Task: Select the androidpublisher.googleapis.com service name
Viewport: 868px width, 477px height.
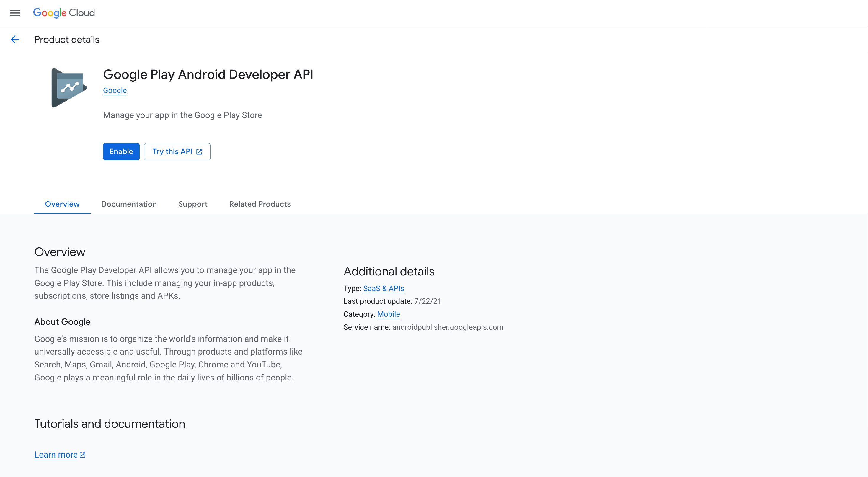Action: (447, 327)
